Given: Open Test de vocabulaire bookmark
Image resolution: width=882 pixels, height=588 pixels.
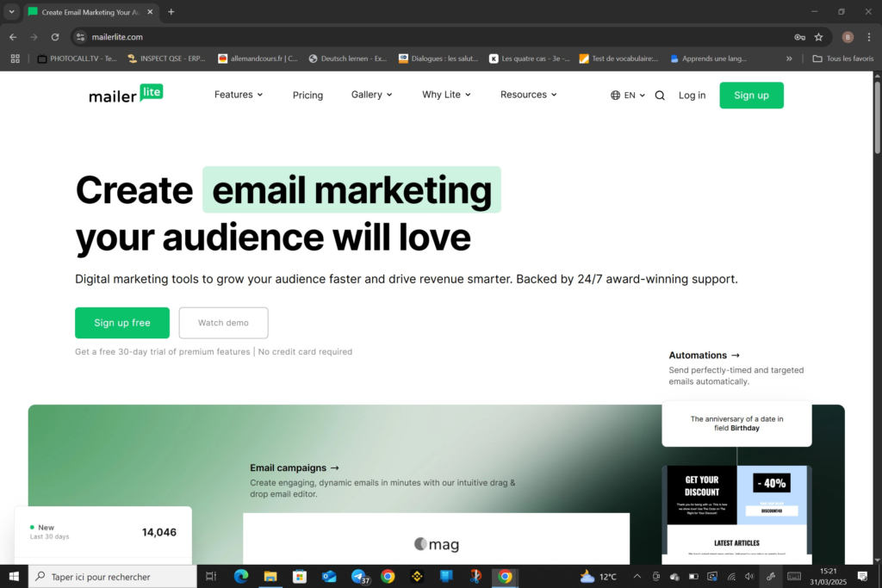Looking at the screenshot, I should [x=618, y=59].
